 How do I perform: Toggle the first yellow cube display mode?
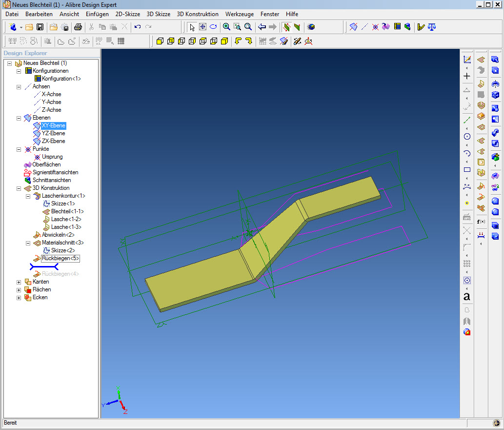160,41
